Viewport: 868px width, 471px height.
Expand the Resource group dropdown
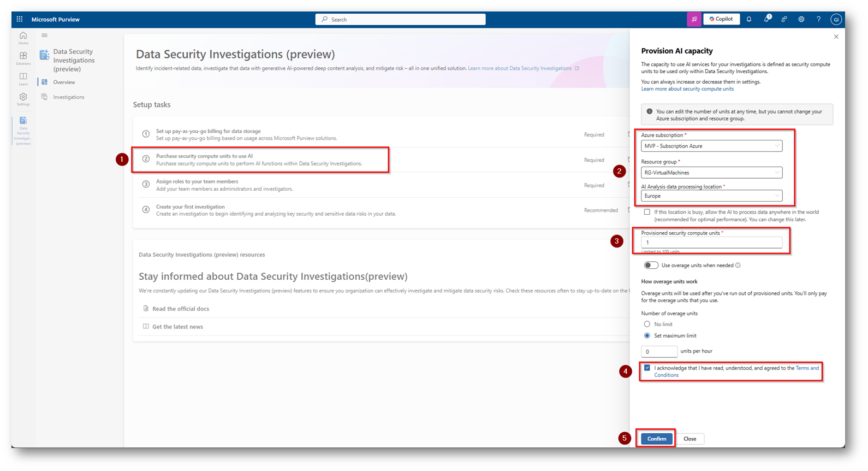coord(711,173)
